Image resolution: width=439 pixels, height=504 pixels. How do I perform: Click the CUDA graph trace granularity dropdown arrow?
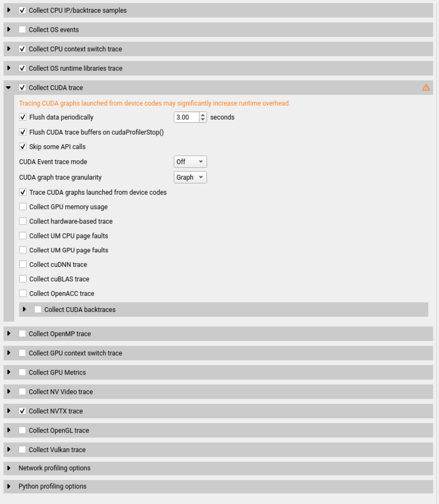point(201,177)
